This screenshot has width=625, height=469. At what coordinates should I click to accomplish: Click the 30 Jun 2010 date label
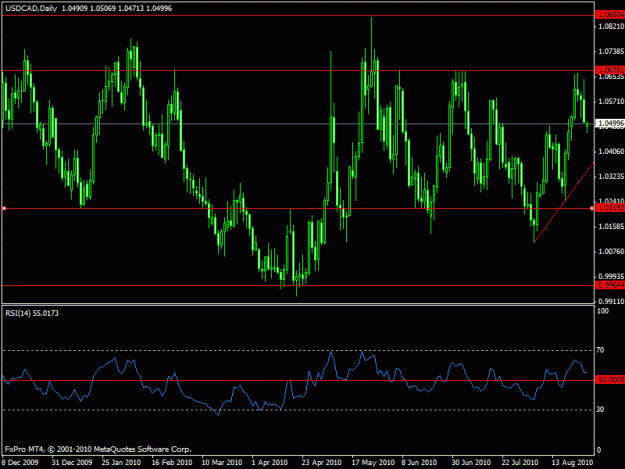471,463
